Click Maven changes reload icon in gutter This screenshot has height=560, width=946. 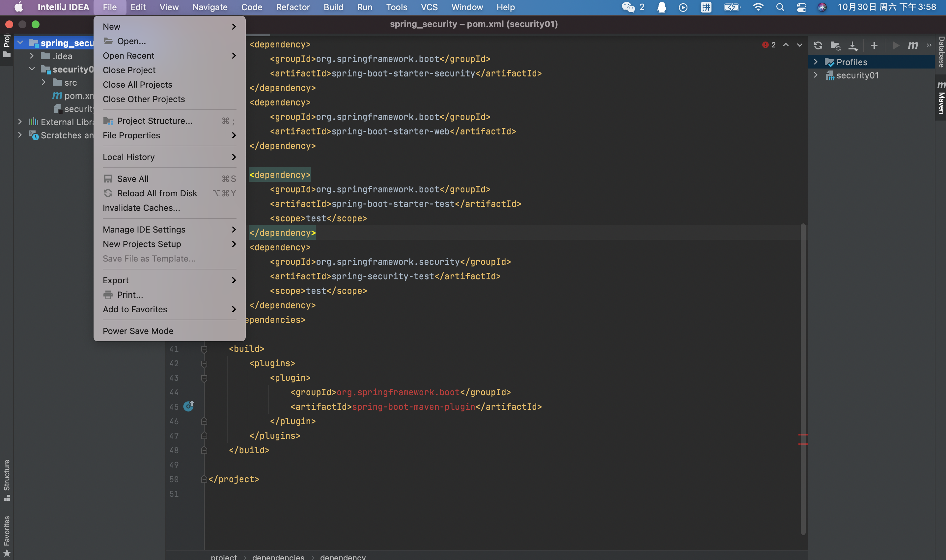coord(188,406)
